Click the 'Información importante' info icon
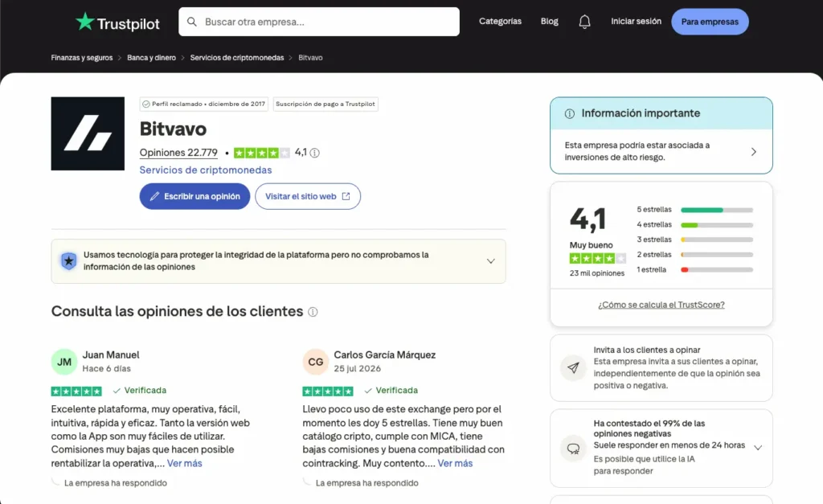Screen dimensions: 823x504 point(570,113)
